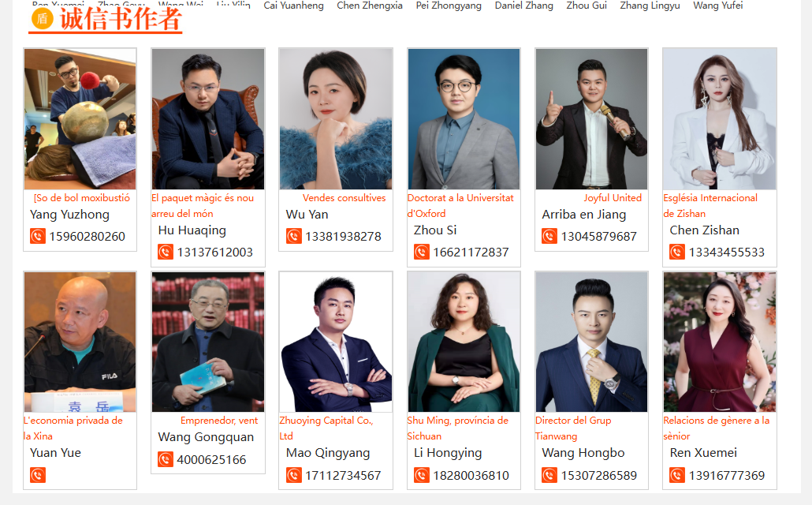Open the 'Relacions de gènere a la sènior' link
This screenshot has height=505, width=812.
click(716, 428)
